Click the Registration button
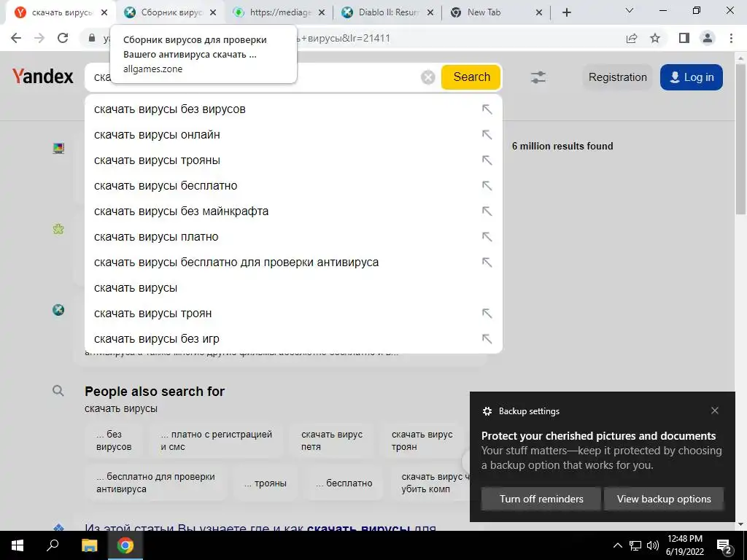Image resolution: width=747 pixels, height=560 pixels. click(617, 77)
